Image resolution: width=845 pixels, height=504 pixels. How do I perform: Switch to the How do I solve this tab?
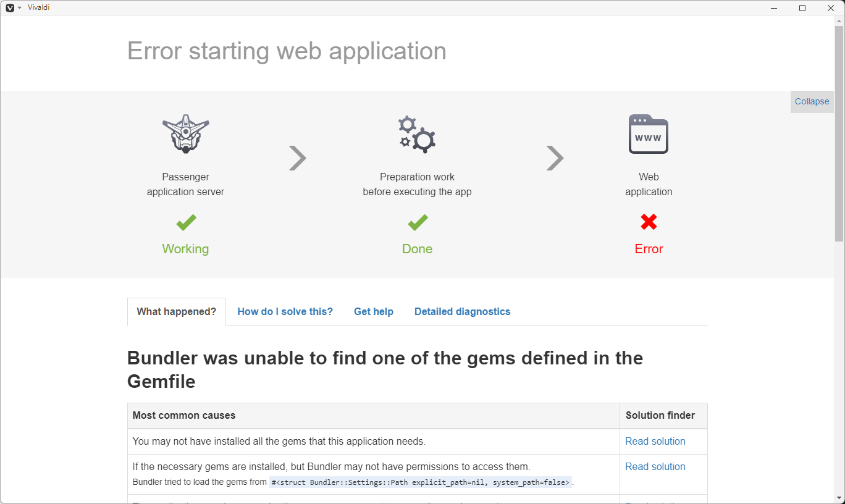[285, 311]
